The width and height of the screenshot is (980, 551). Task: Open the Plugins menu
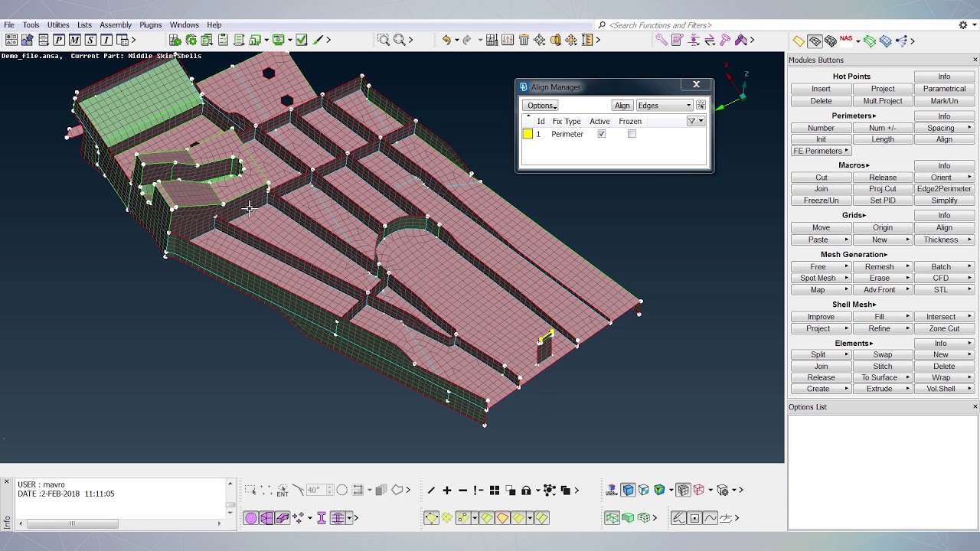click(150, 24)
